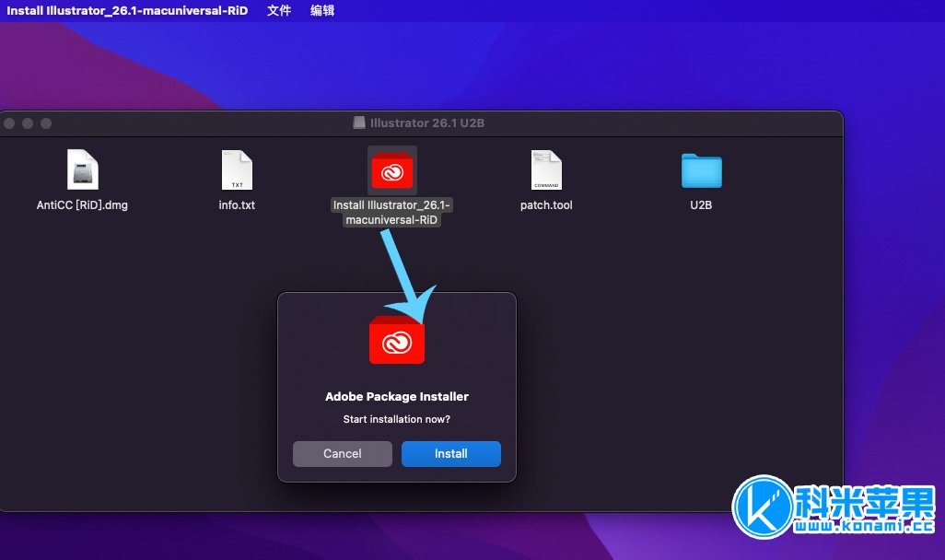Select the info.txt file icon
Image resolution: width=945 pixels, height=560 pixels.
237,169
